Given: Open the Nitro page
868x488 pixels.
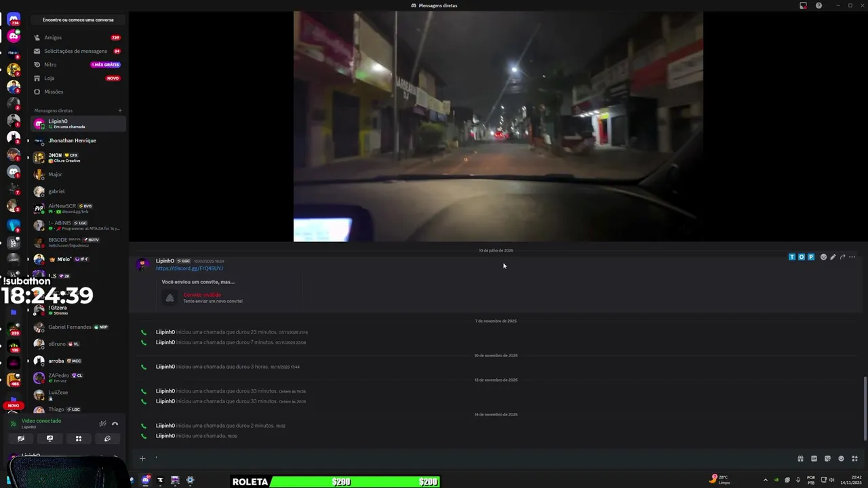Looking at the screenshot, I should pyautogui.click(x=78, y=64).
